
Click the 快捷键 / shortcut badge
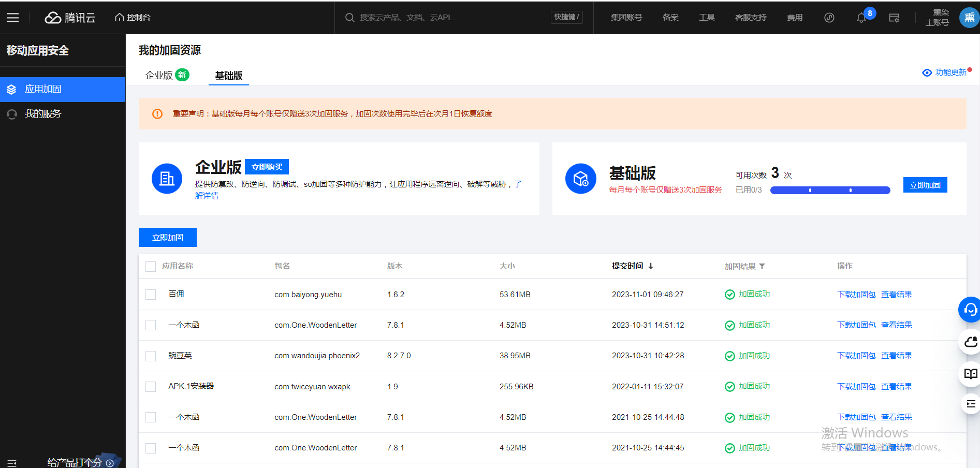coord(567,17)
